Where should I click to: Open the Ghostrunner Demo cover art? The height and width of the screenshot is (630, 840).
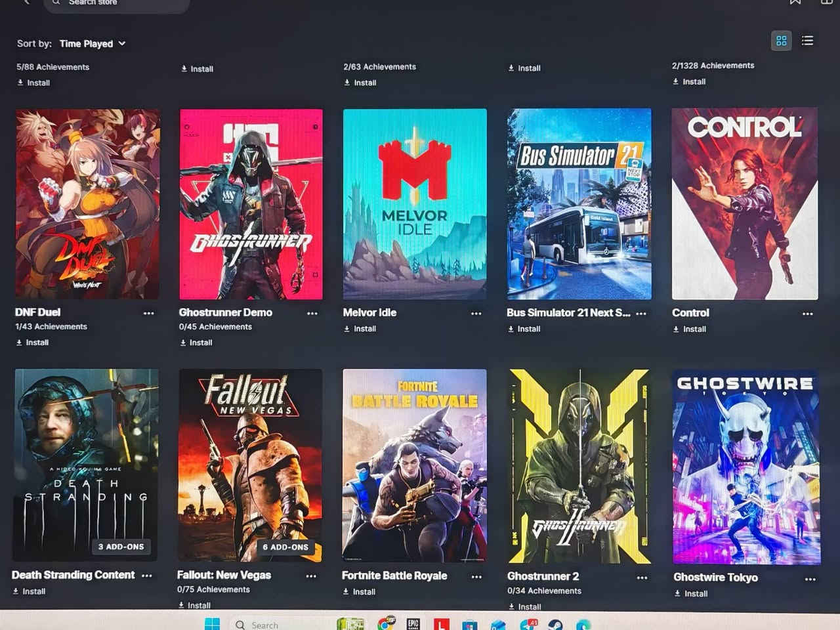click(x=251, y=204)
